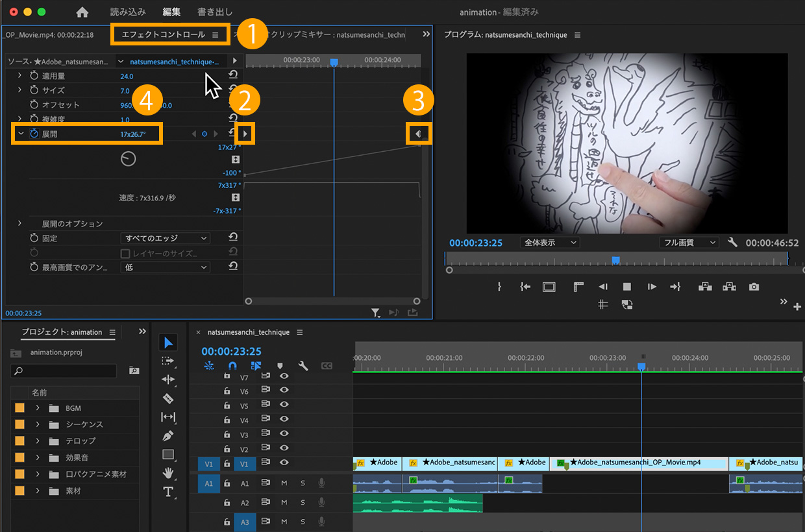Click the 展開 value 17x26.7°
Screen dimensions: 805x532
133,134
